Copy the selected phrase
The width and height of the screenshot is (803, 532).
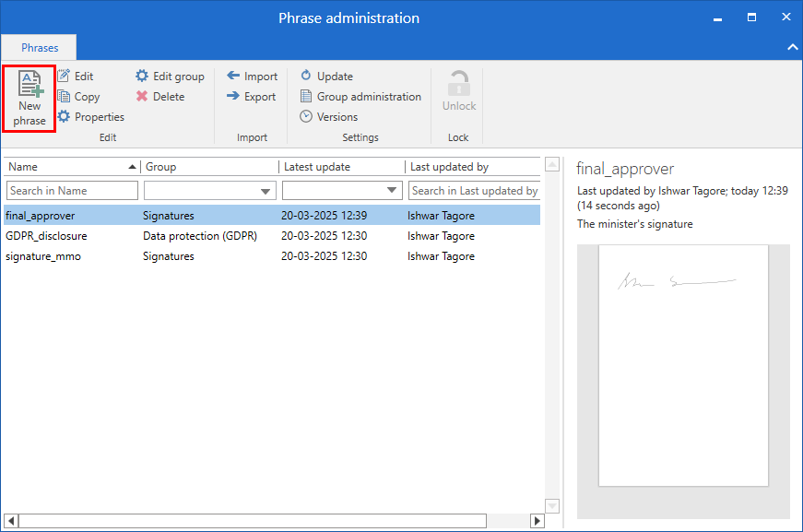[65, 97]
